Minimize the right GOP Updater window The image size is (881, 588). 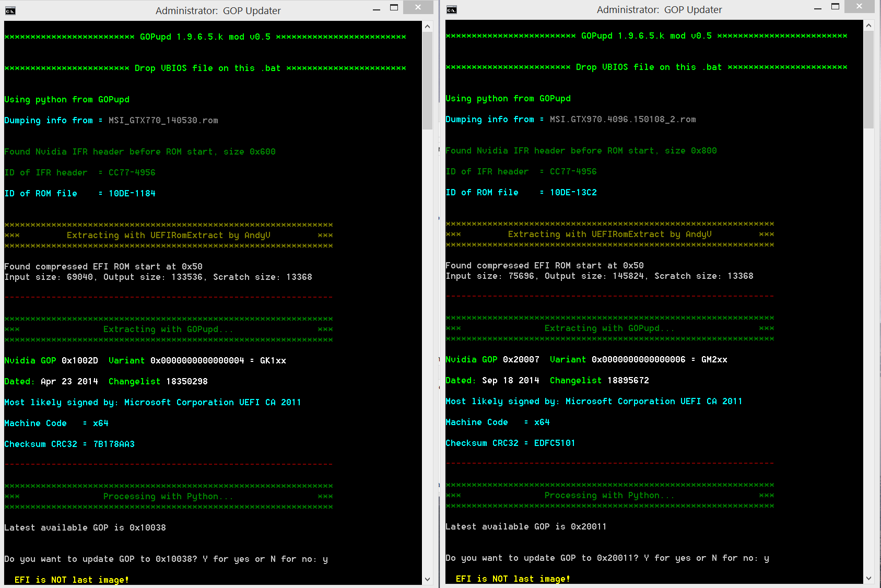click(x=818, y=8)
